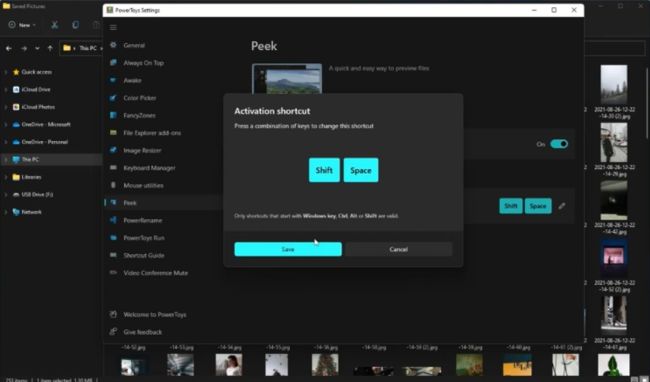Select OneDrive - Personal in tree
Screen dimensions: 650x382
tap(44, 142)
